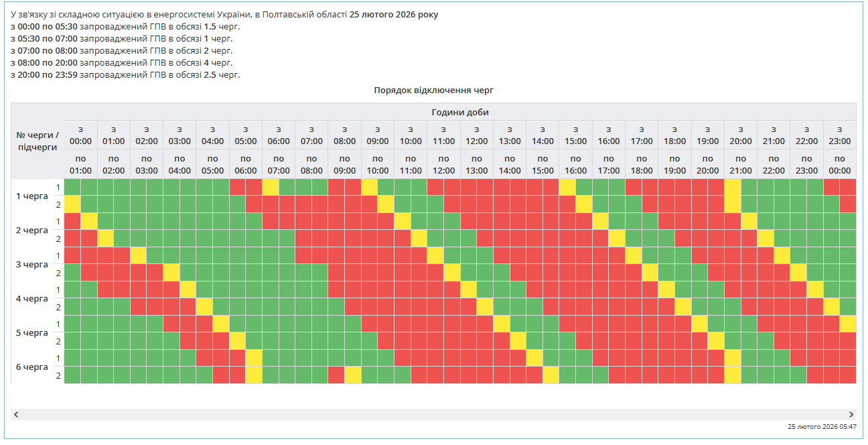Select the "з 00:00" column header
The image size is (868, 445).
pyautogui.click(x=80, y=135)
